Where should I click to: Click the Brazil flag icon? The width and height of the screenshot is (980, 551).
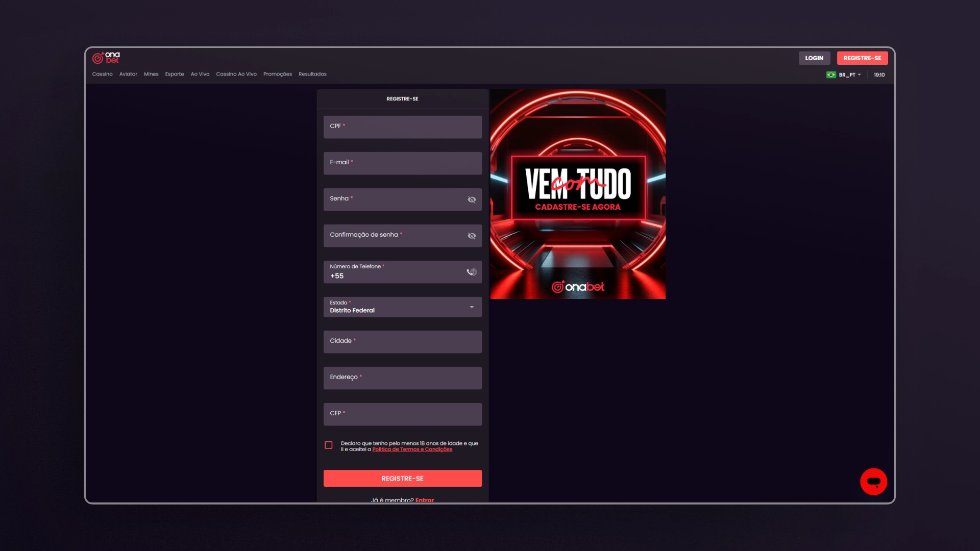click(x=831, y=75)
